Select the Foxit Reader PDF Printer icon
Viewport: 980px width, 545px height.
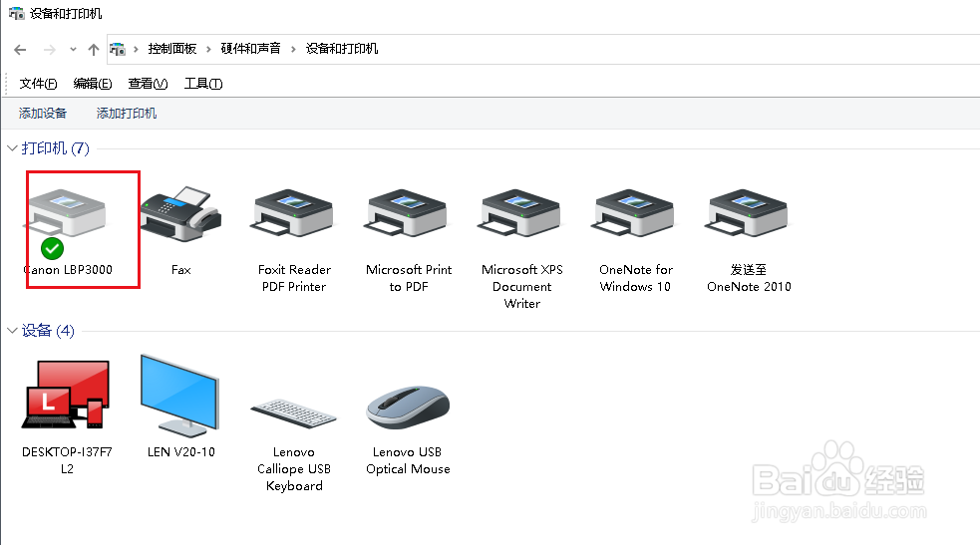tap(294, 213)
